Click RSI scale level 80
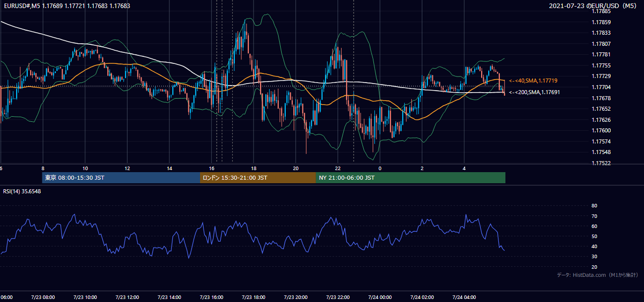This screenshot has height=302, width=644. [594, 206]
